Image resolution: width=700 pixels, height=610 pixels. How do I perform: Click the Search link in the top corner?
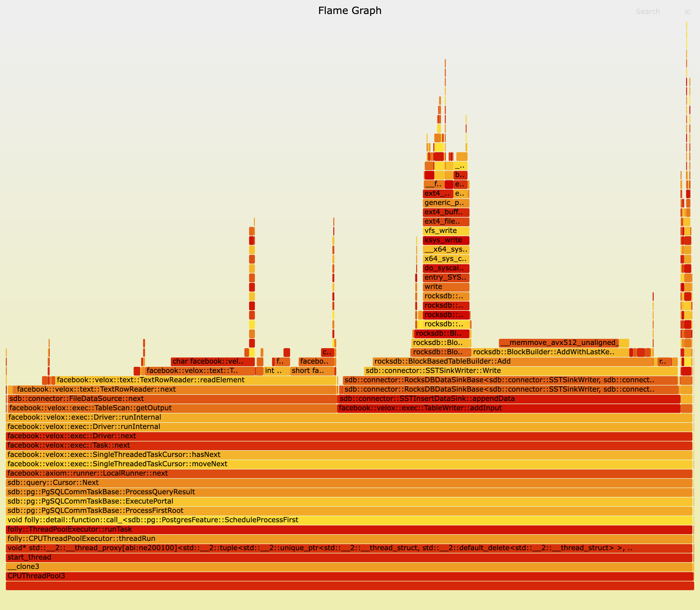pyautogui.click(x=648, y=11)
